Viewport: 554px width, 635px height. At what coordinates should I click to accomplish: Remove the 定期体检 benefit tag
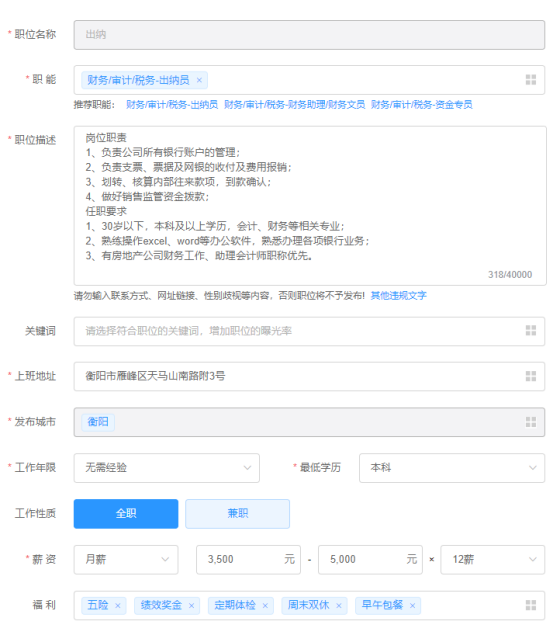click(265, 605)
